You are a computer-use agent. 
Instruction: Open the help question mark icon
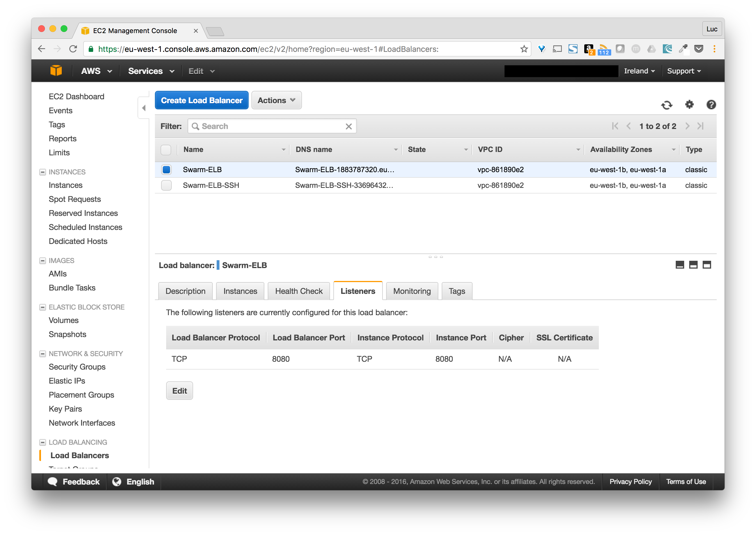tap(711, 104)
